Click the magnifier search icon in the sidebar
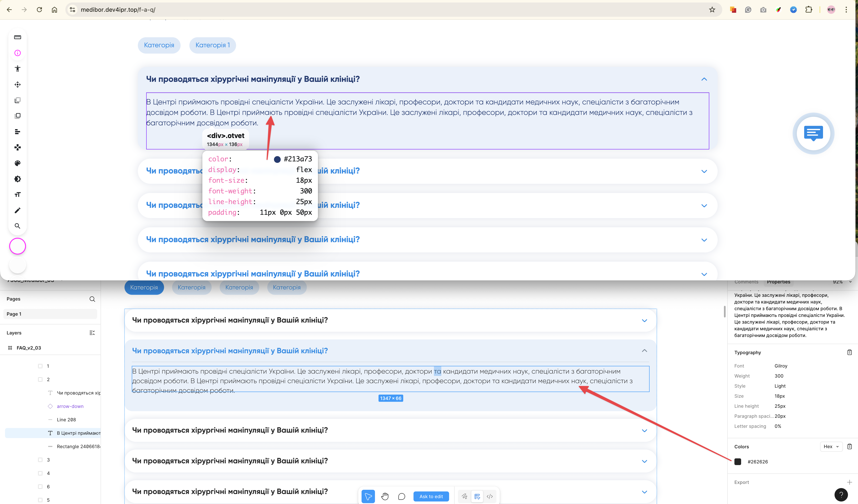 point(17,226)
